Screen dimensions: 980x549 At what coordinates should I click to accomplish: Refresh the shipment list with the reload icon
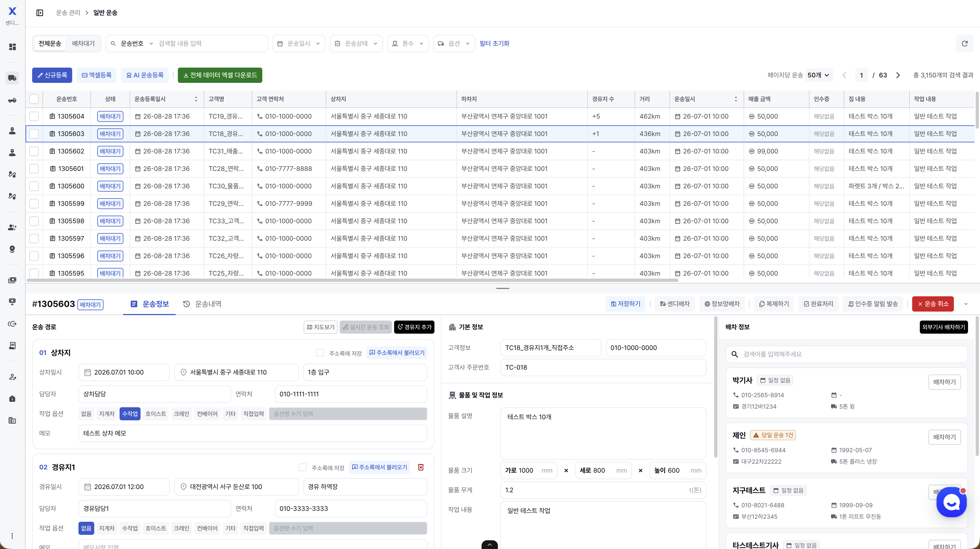[964, 43]
